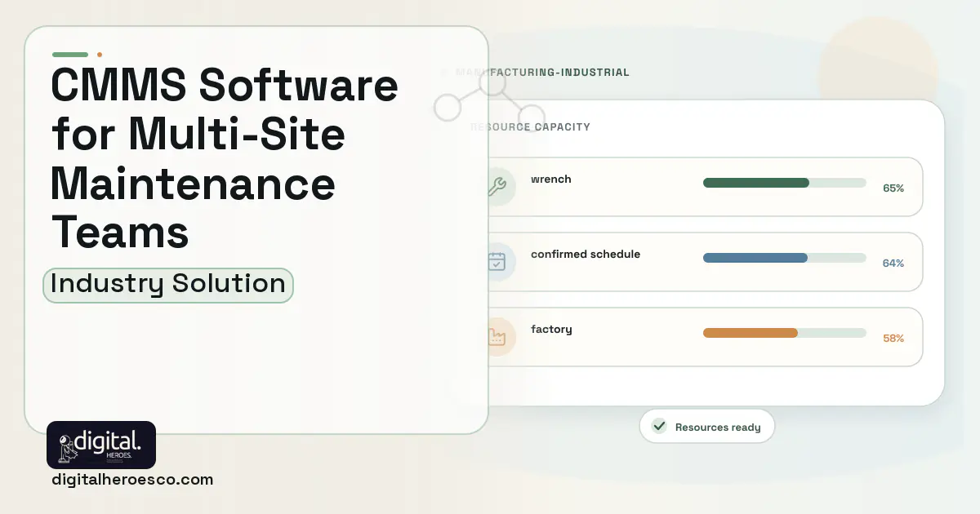
Task: Click the wrench row label
Action: tap(551, 179)
